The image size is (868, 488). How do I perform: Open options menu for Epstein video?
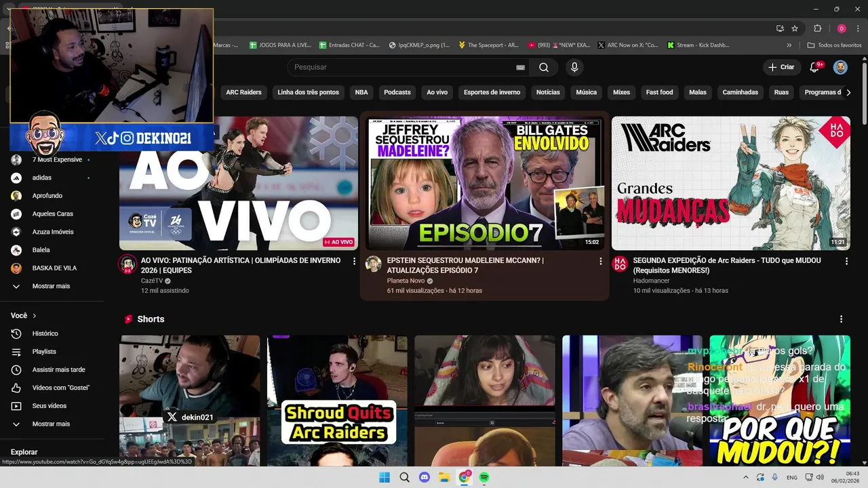coord(600,261)
